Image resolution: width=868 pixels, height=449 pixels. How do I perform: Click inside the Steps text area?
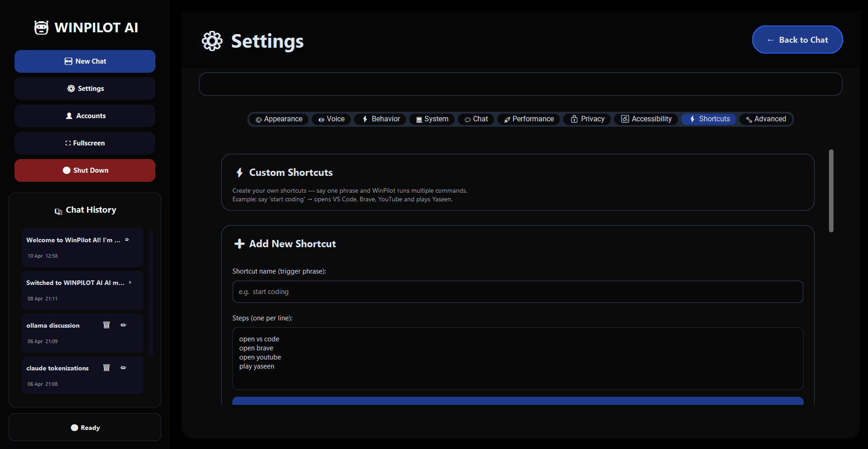click(518, 359)
